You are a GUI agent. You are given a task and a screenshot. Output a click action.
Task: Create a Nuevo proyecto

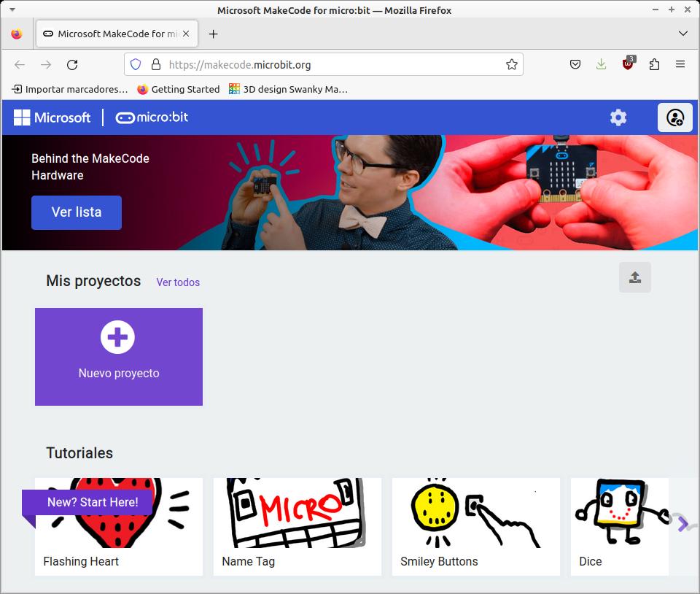click(119, 356)
